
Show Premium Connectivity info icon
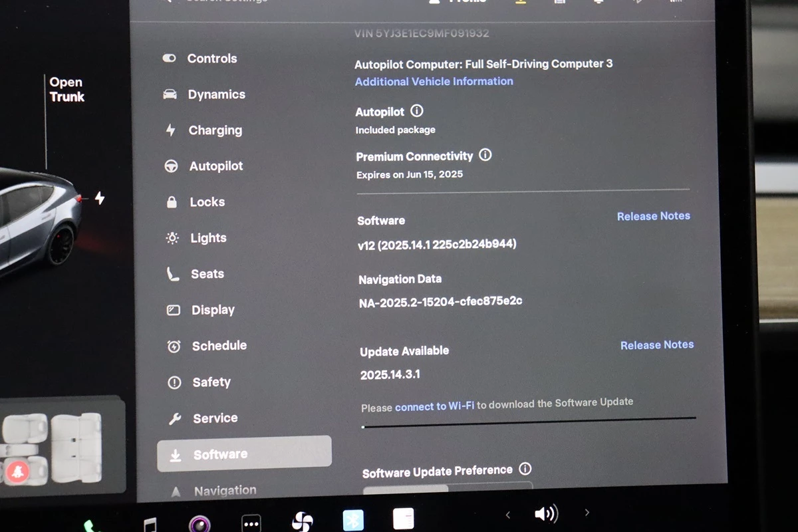(x=485, y=155)
